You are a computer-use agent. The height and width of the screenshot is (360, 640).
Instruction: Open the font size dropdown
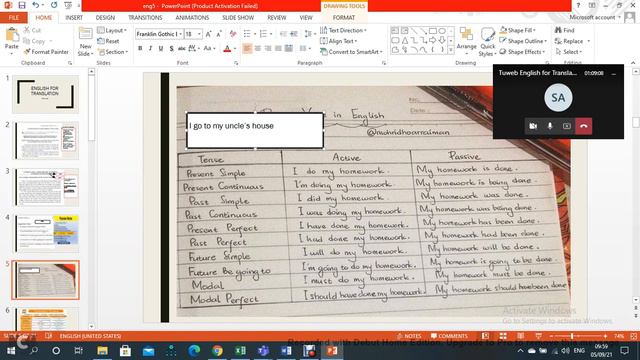(199, 34)
